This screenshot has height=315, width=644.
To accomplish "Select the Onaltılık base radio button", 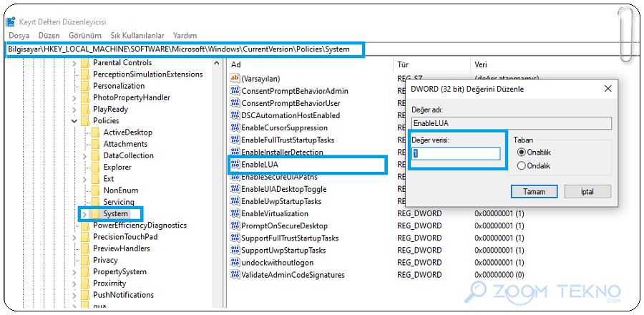I will pos(522,152).
